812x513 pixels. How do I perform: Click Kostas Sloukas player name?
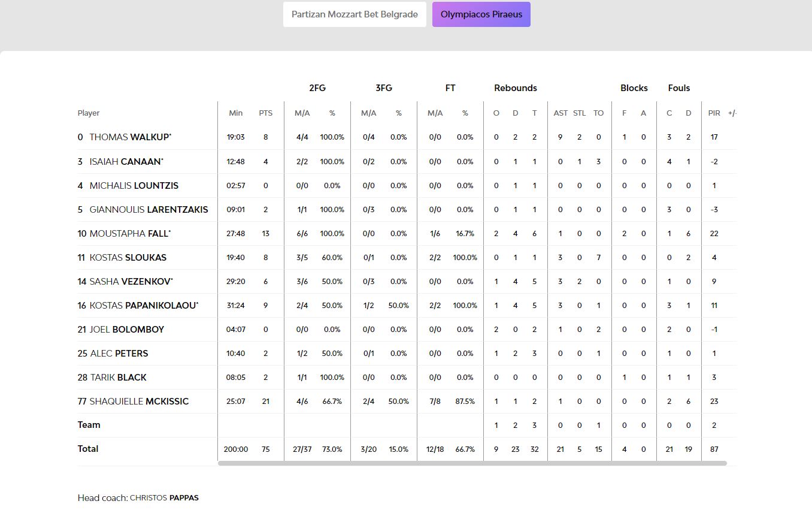click(128, 257)
